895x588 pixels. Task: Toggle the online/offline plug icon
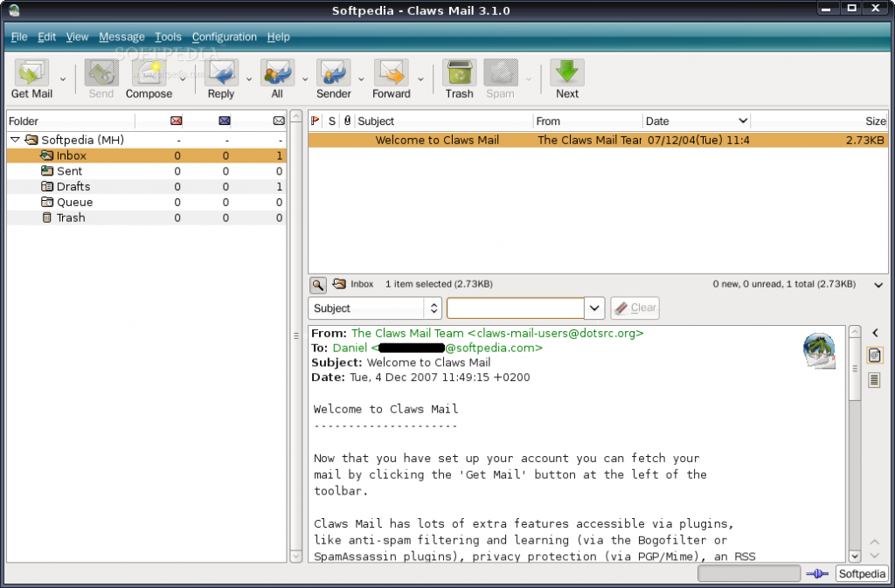817,574
